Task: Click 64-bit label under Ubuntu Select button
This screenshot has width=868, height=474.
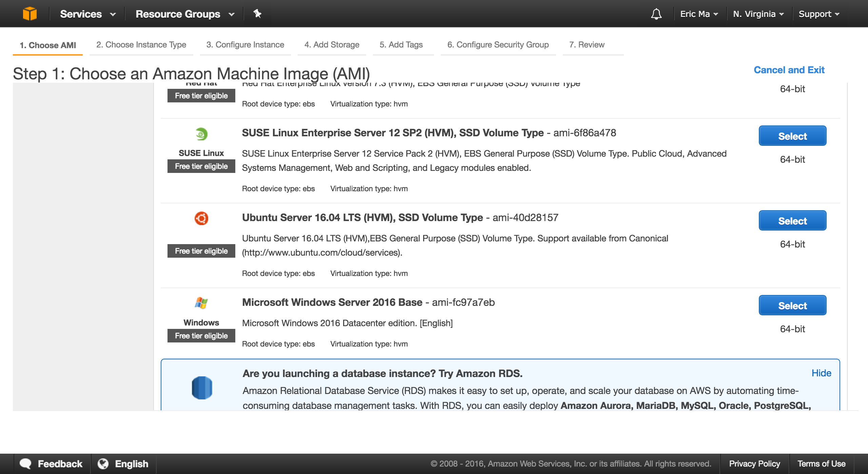Action: 792,244
